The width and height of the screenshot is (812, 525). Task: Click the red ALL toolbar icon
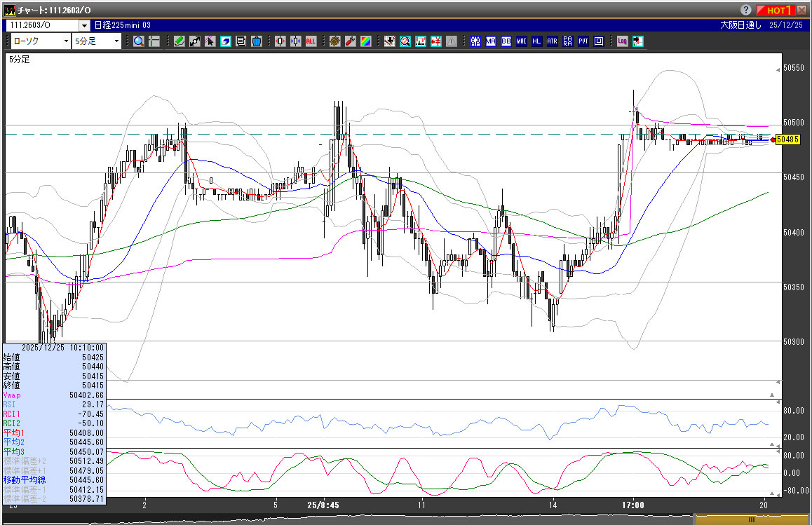tap(311, 41)
